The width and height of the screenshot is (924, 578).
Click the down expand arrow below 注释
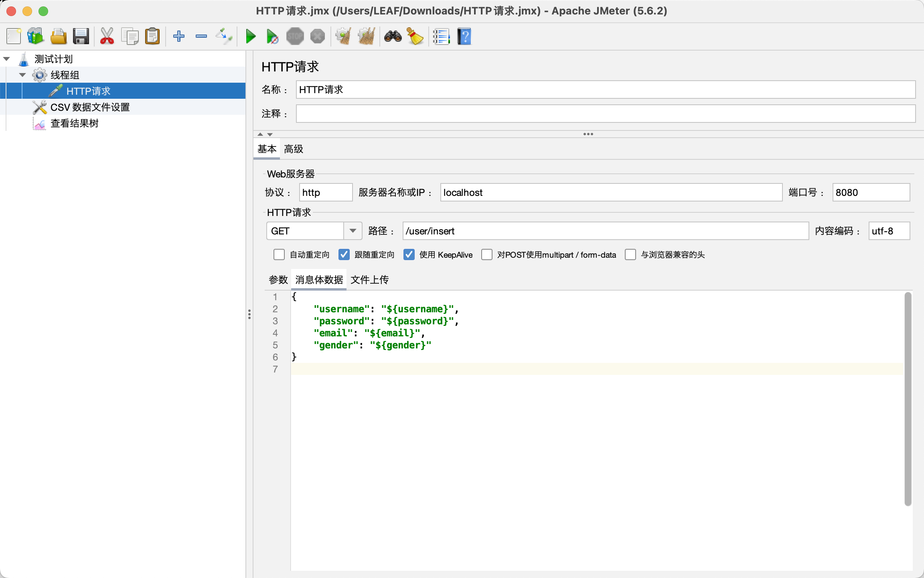[x=270, y=134]
